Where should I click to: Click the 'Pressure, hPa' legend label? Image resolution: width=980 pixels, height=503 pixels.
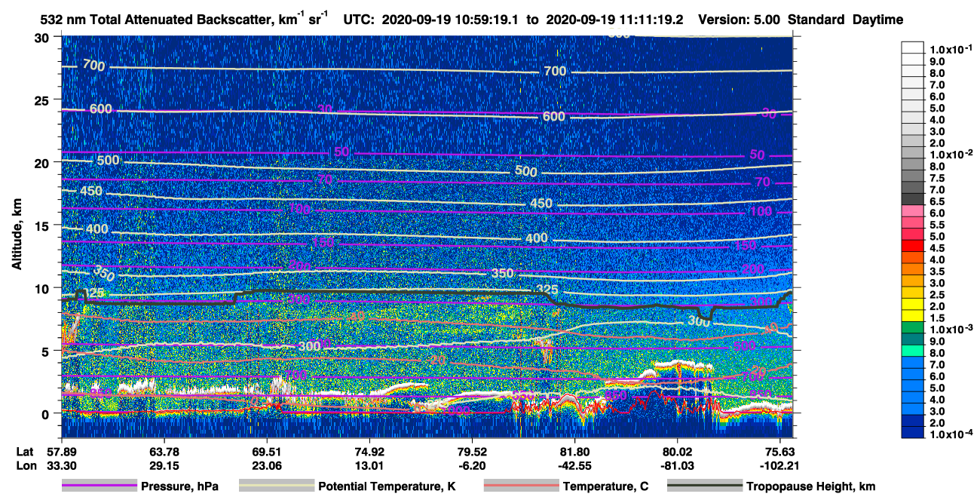[x=179, y=486]
